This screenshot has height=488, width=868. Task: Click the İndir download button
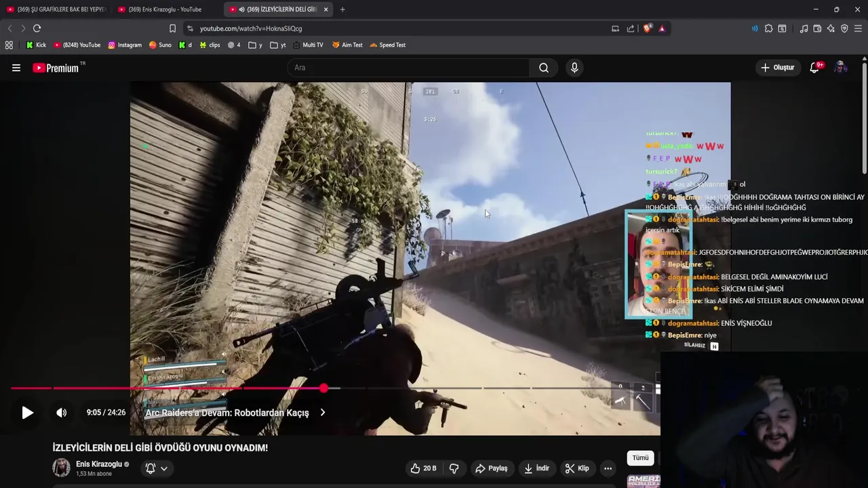(x=537, y=468)
